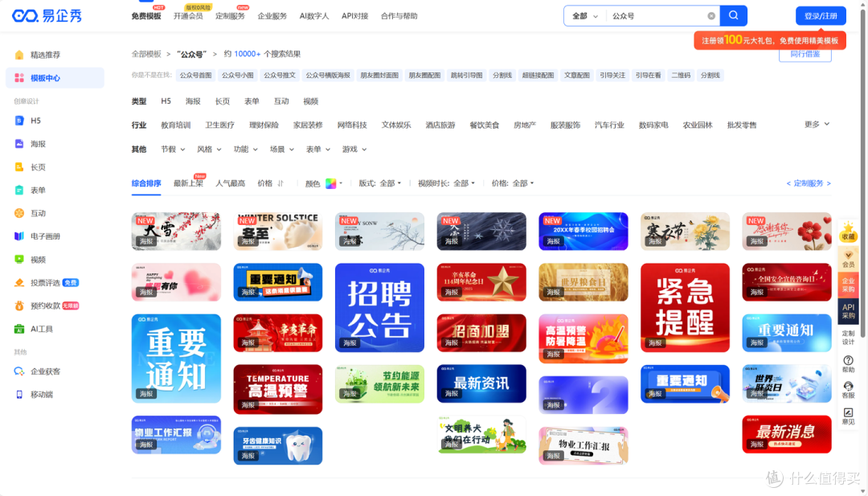Screen dimensions: 868x496
Task: Filter industry by 餐饮美食
Action: click(485, 125)
